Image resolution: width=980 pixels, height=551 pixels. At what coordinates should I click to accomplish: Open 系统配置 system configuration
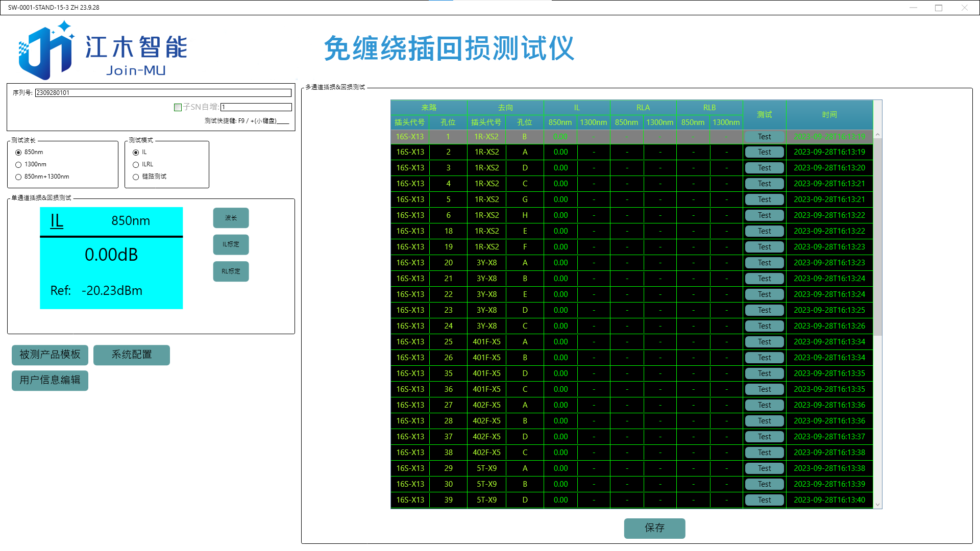132,355
